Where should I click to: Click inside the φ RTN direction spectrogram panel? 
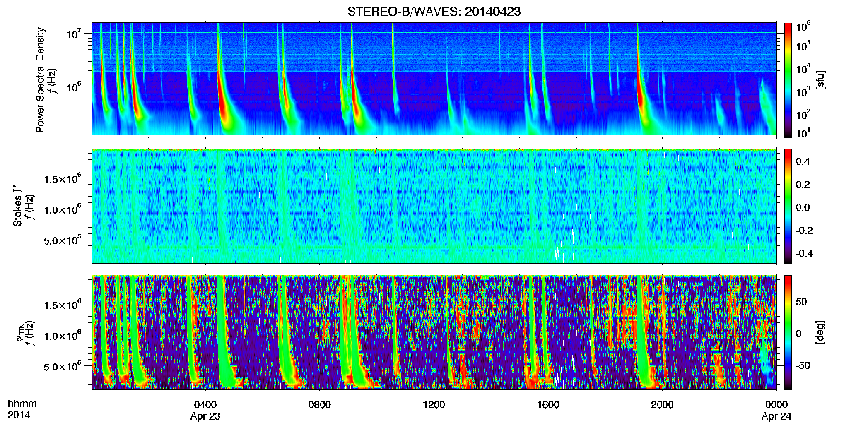coord(434,332)
